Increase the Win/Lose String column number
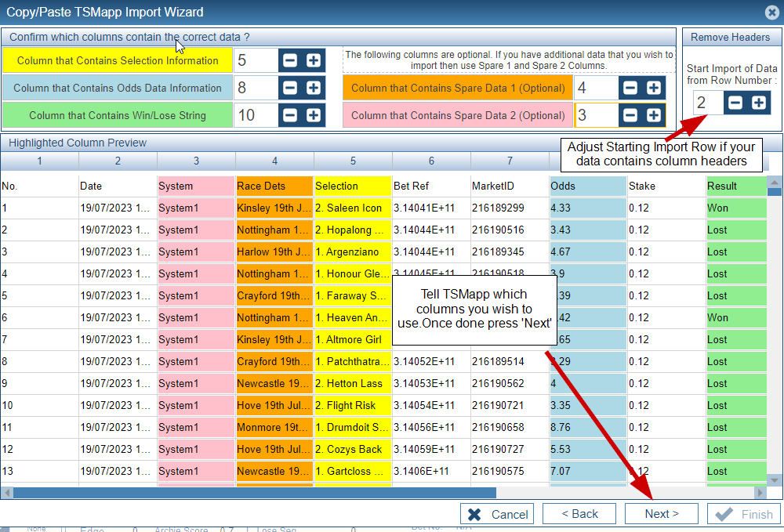 coord(314,115)
